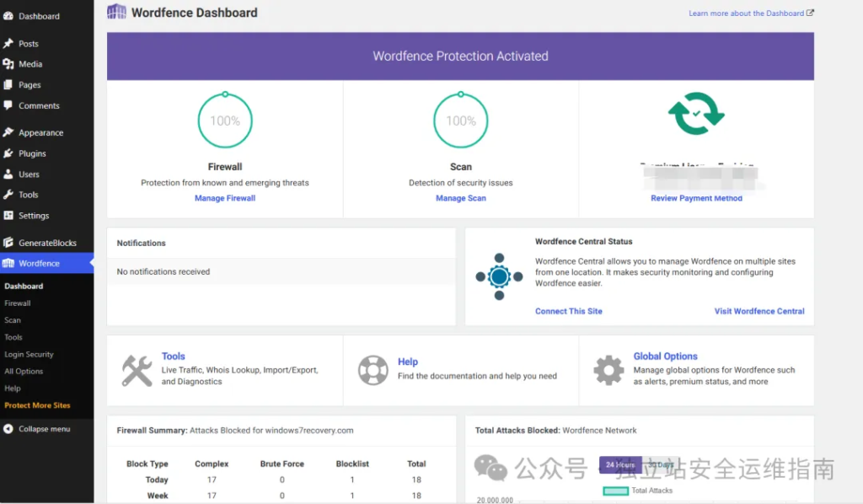This screenshot has width=863, height=504.
Task: Click the Tools wrench icon in sidebar
Action: point(8,194)
